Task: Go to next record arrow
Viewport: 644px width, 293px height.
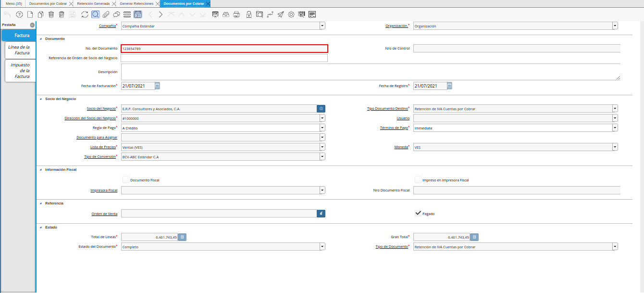Action: [161, 14]
